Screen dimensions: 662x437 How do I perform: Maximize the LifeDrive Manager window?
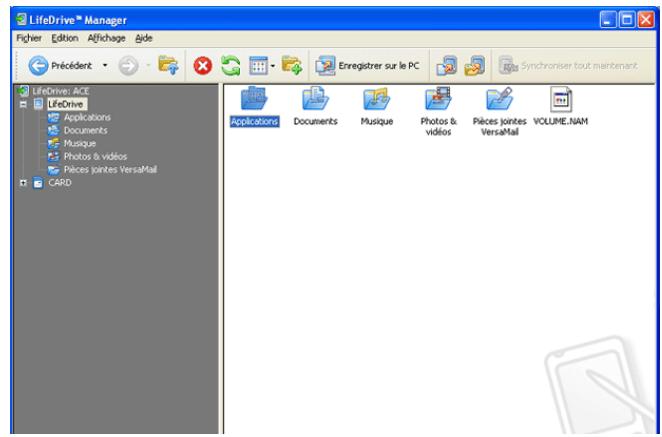tap(627, 20)
